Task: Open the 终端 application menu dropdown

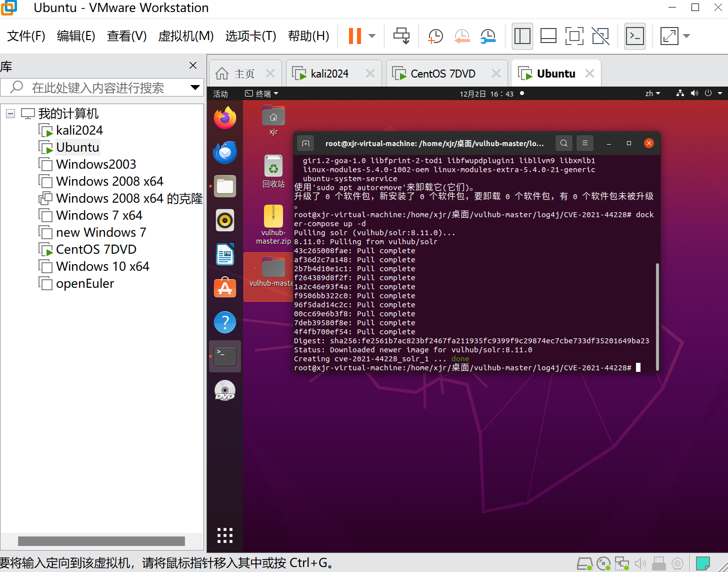Action: point(261,94)
